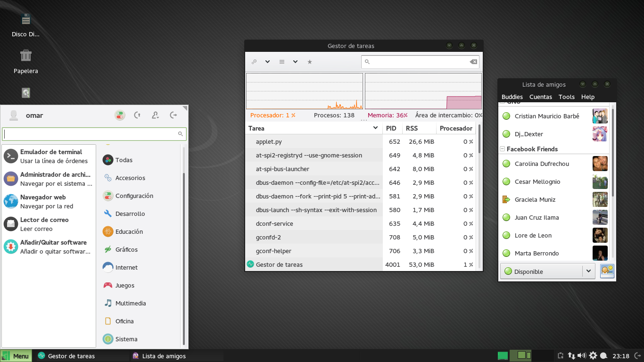
Task: Click Juan Cruz Ilama's avatar thumbnail
Action: pos(600,217)
